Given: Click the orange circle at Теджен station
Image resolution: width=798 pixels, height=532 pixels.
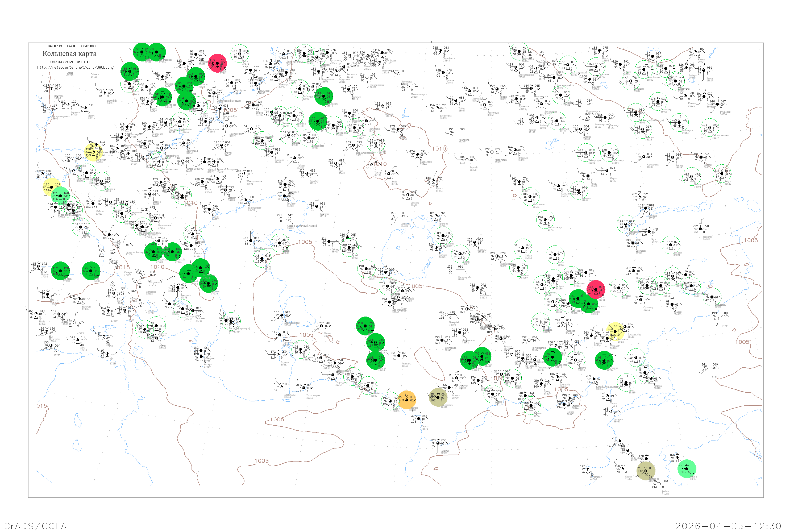Looking at the screenshot, I should pos(406,400).
